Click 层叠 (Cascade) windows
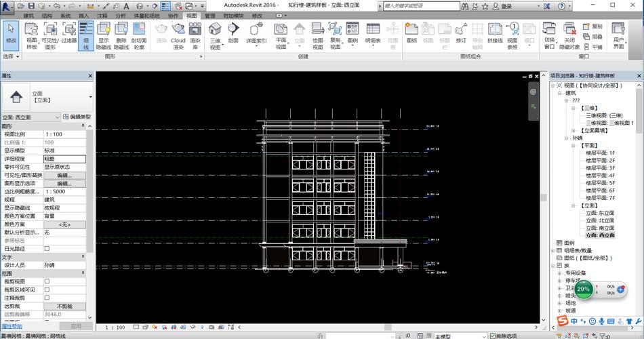 pos(592,37)
